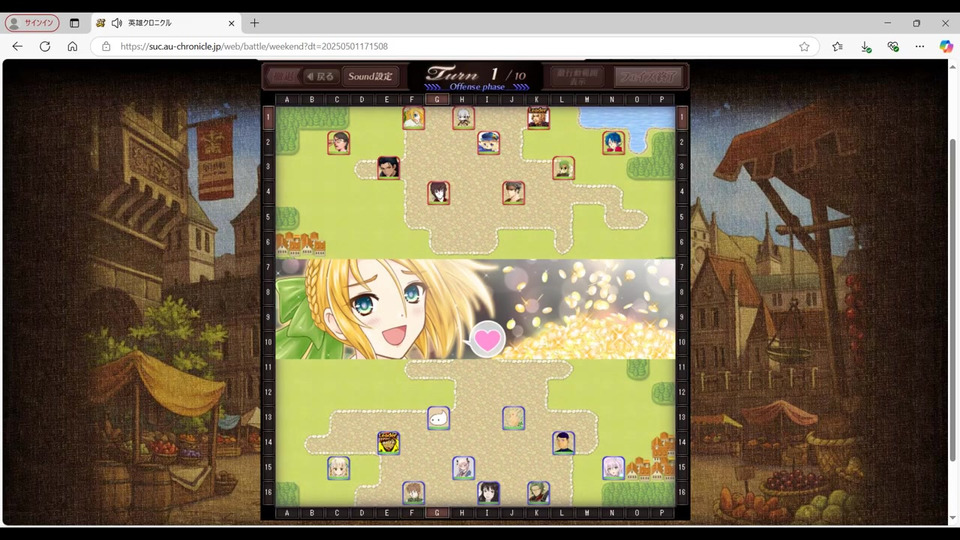The height and width of the screenshot is (540, 960).
Task: Open browser settings and more menu
Action: point(920,47)
